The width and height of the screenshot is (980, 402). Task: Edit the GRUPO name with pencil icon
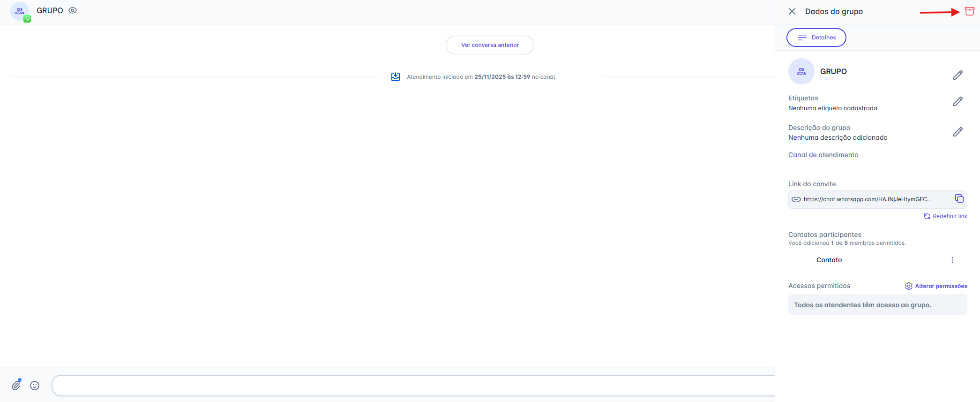[958, 75]
